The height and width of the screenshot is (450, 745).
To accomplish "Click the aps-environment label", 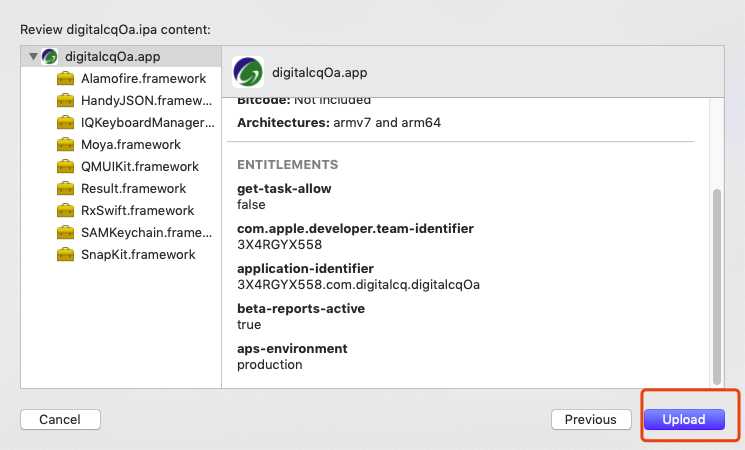I will (x=292, y=349).
